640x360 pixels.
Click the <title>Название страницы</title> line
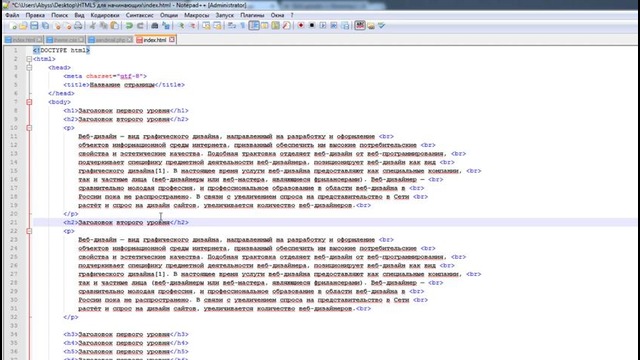click(124, 85)
